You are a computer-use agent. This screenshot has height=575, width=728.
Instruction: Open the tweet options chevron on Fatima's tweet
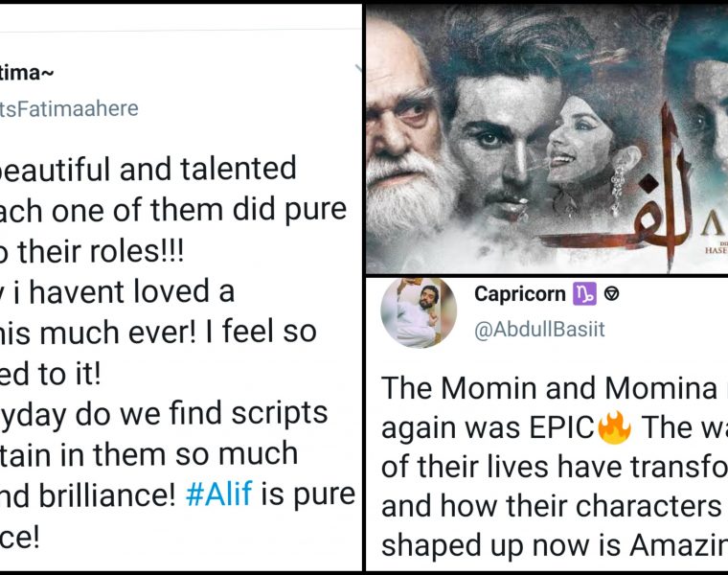click(358, 69)
